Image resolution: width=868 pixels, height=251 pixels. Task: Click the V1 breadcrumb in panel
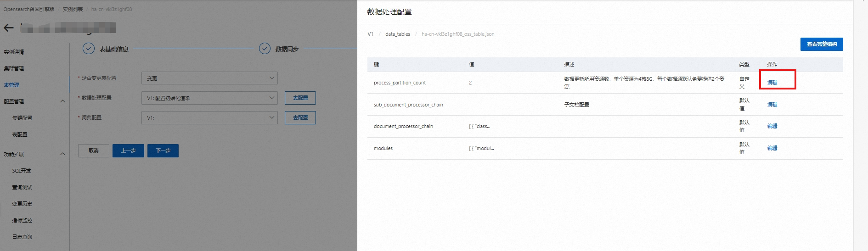tap(371, 34)
